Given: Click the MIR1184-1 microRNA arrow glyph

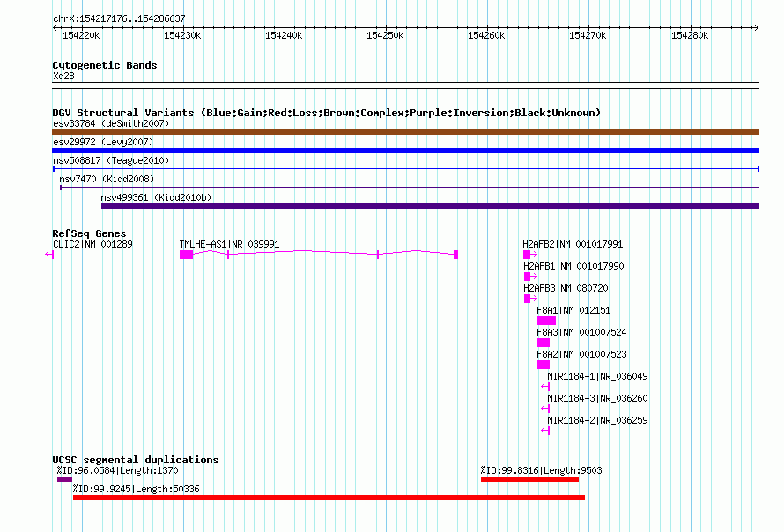Looking at the screenshot, I should tap(545, 387).
